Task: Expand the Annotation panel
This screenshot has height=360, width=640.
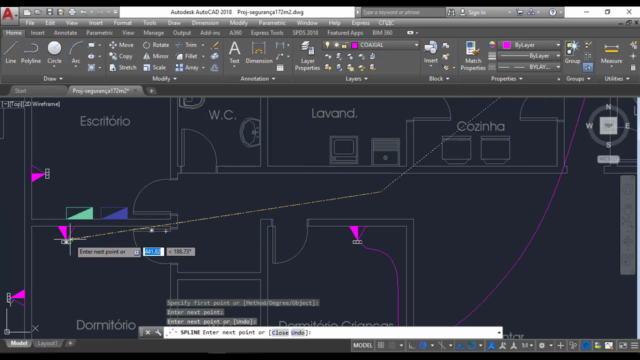Action: [258, 79]
